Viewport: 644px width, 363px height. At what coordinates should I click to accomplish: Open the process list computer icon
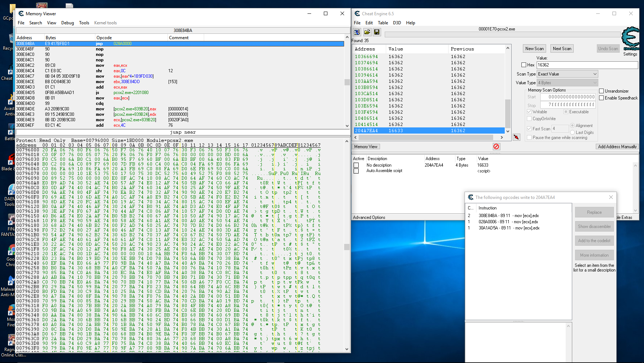(x=357, y=32)
